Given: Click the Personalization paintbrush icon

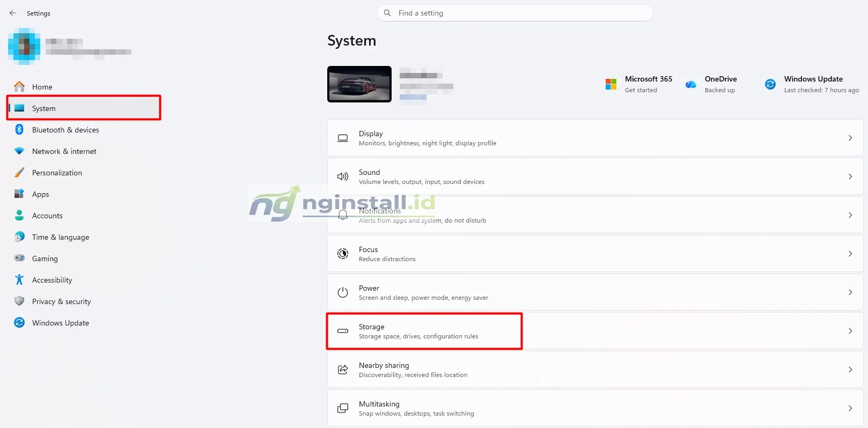Looking at the screenshot, I should point(19,173).
